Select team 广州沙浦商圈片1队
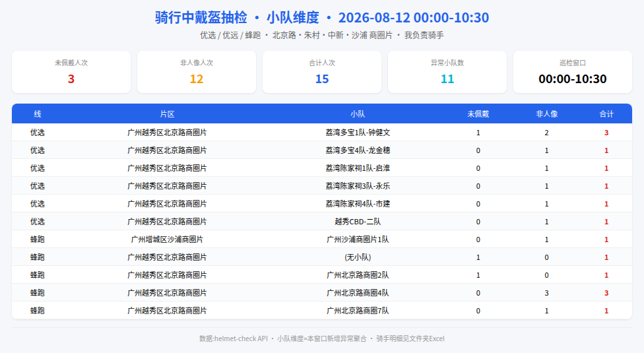644x353 pixels. point(358,240)
